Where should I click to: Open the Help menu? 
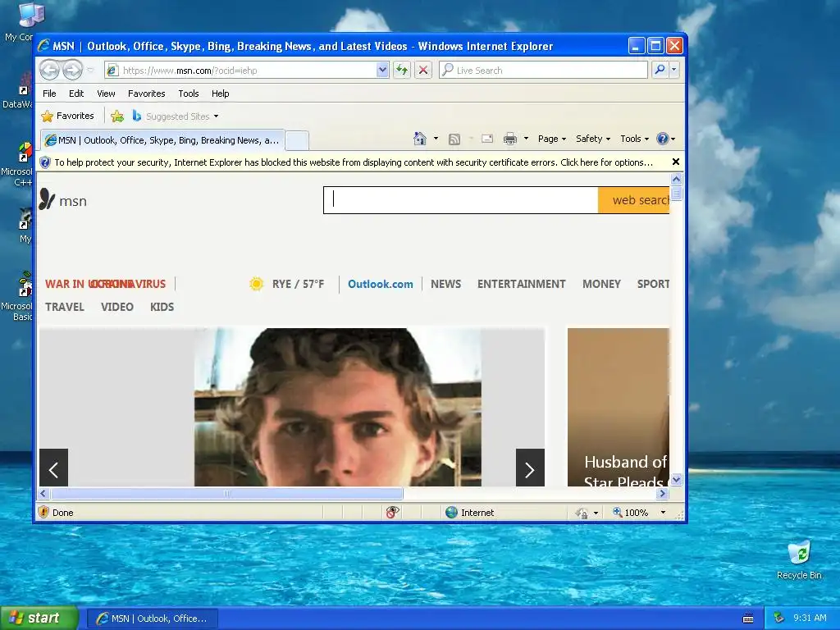pyautogui.click(x=220, y=94)
